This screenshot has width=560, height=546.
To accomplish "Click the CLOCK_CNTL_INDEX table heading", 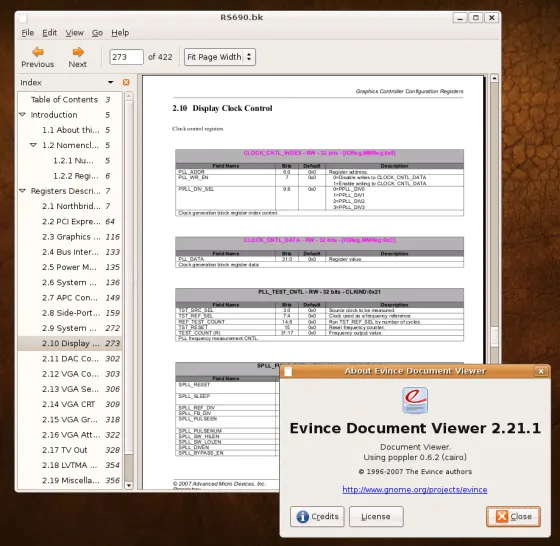I will point(319,153).
